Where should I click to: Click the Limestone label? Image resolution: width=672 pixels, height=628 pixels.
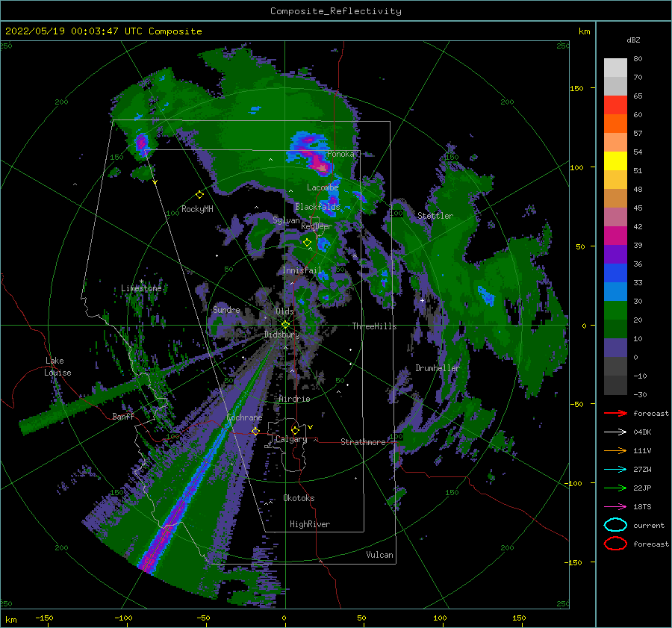[x=141, y=288]
